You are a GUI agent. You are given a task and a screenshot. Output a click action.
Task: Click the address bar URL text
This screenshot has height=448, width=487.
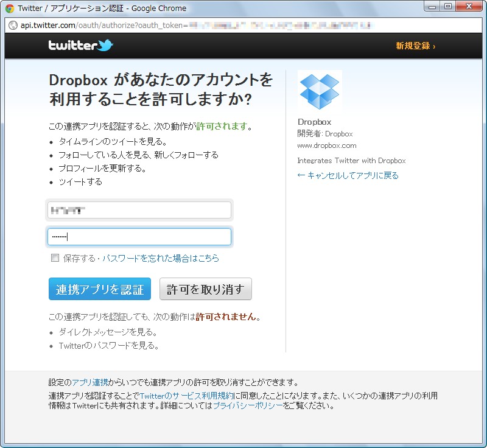(x=195, y=25)
